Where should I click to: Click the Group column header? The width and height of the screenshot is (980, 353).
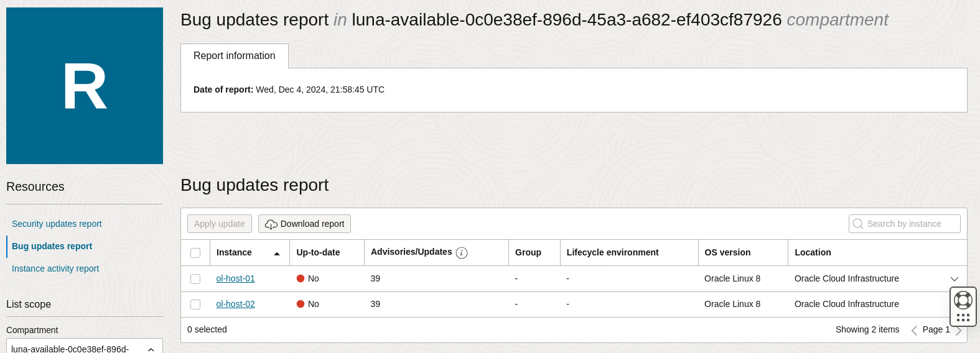[x=528, y=252]
